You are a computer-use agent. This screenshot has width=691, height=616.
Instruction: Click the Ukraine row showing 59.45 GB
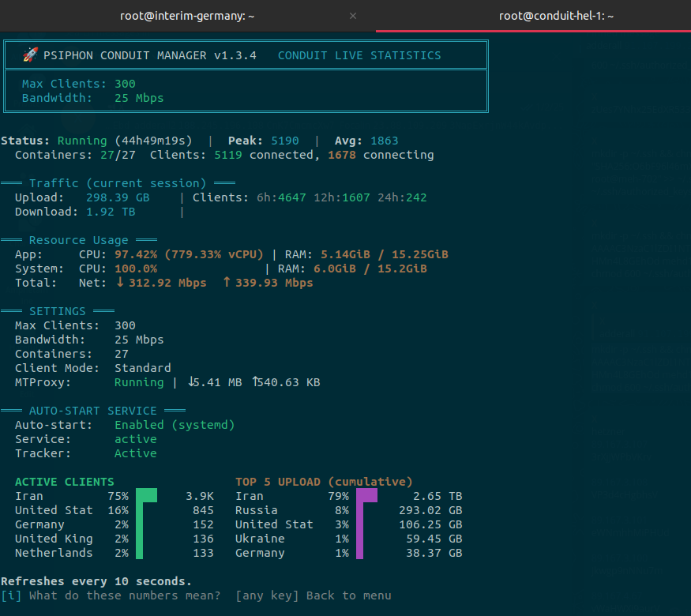pyautogui.click(x=348, y=539)
